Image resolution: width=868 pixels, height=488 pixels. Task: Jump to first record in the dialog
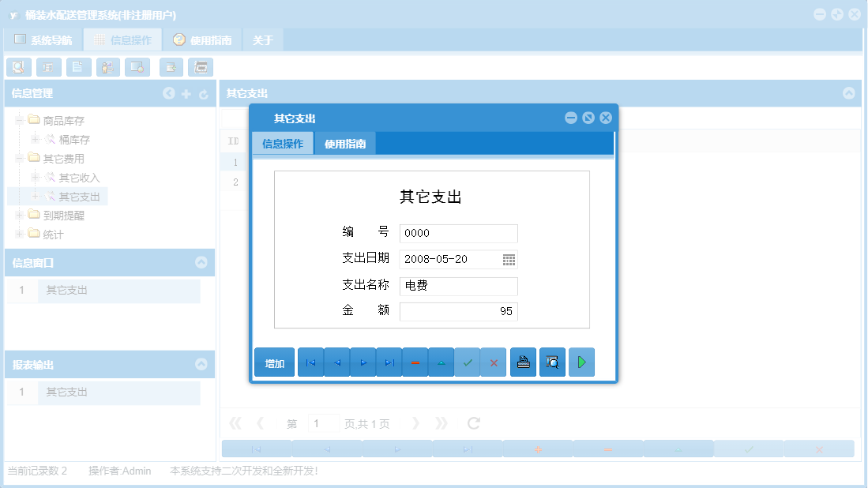tap(310, 362)
